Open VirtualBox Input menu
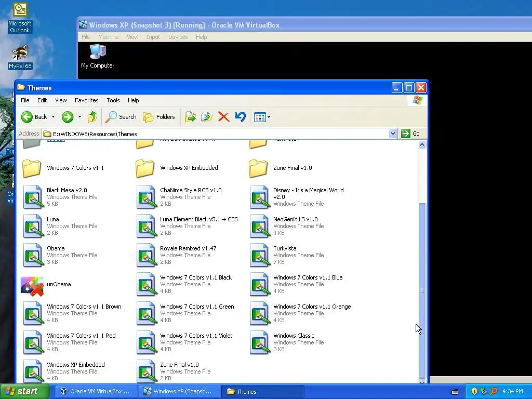Viewport: 532px width, 399px height. [153, 37]
